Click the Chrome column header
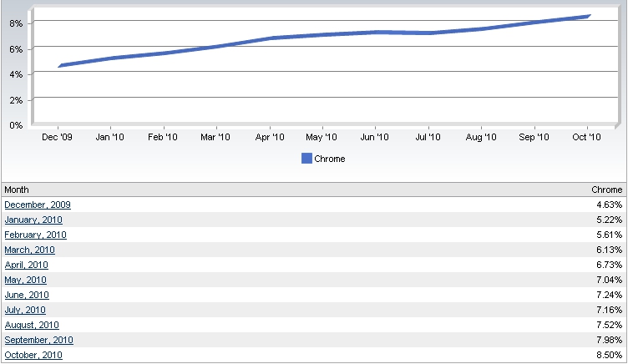This screenshot has height=364, width=628. point(607,190)
